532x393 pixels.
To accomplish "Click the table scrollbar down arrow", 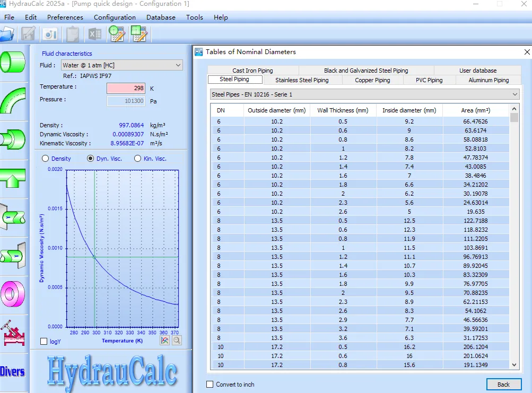I will click(x=514, y=365).
